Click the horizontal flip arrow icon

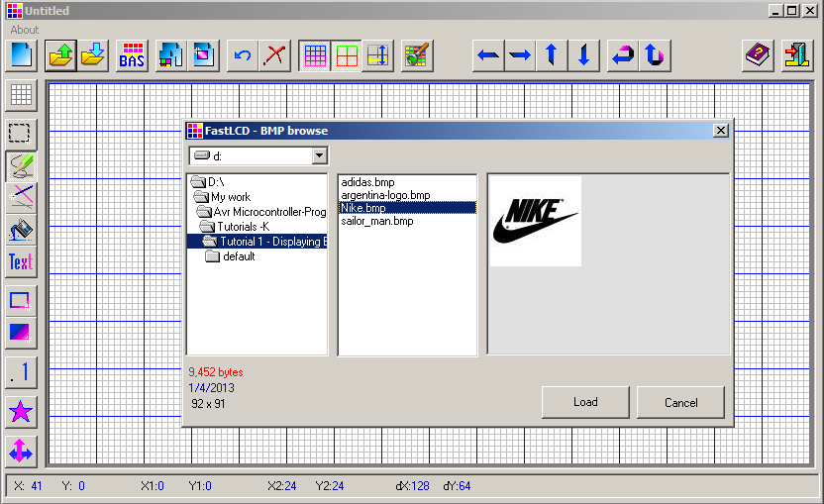point(623,55)
